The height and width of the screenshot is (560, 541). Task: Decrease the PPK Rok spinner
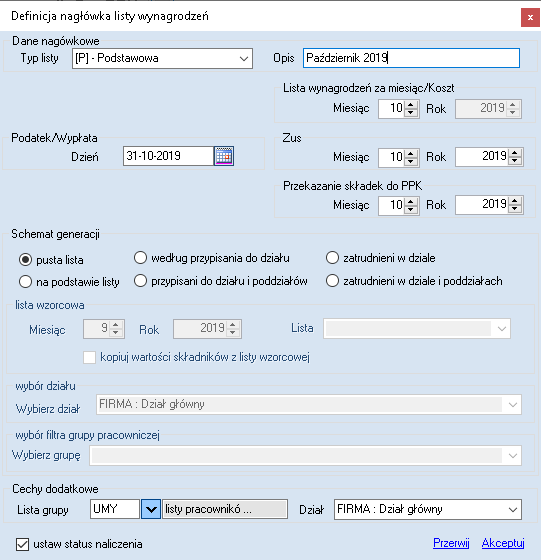point(515,209)
